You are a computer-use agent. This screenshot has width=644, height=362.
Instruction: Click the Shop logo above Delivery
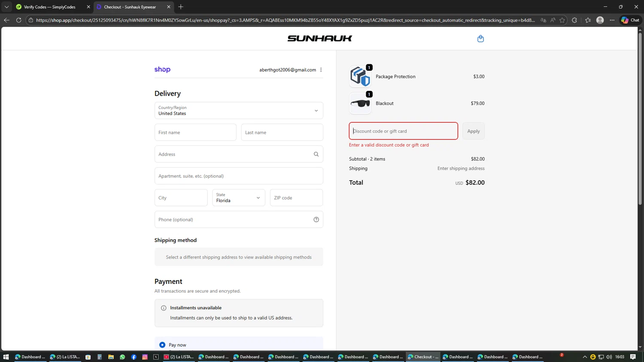pyautogui.click(x=162, y=69)
